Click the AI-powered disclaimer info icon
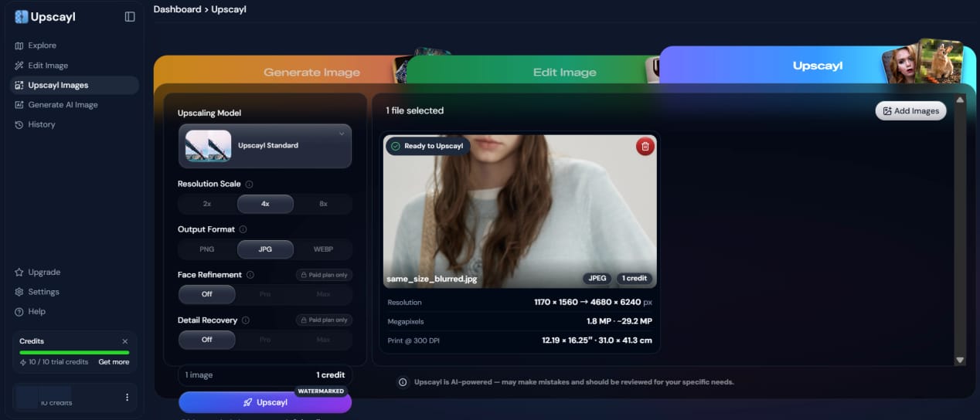This screenshot has width=980, height=420. pyautogui.click(x=403, y=382)
